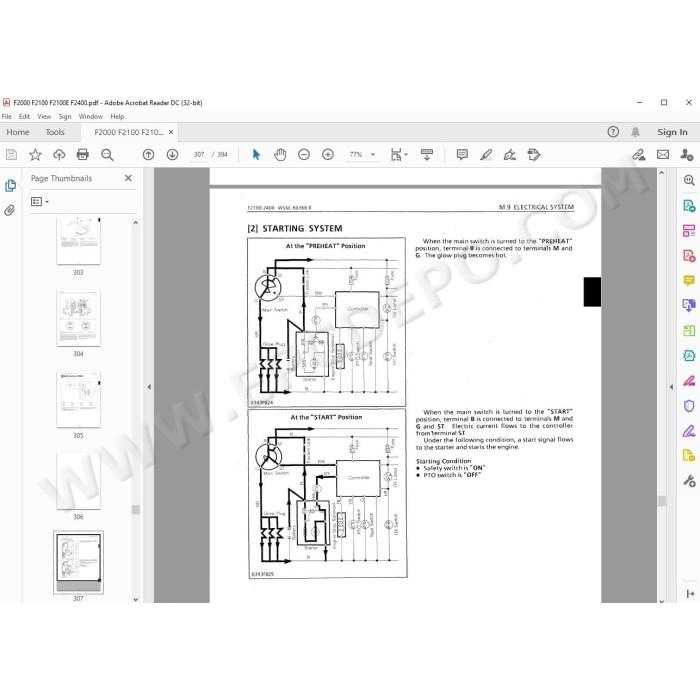Expand thumbnail options dropdown menu

click(40, 202)
